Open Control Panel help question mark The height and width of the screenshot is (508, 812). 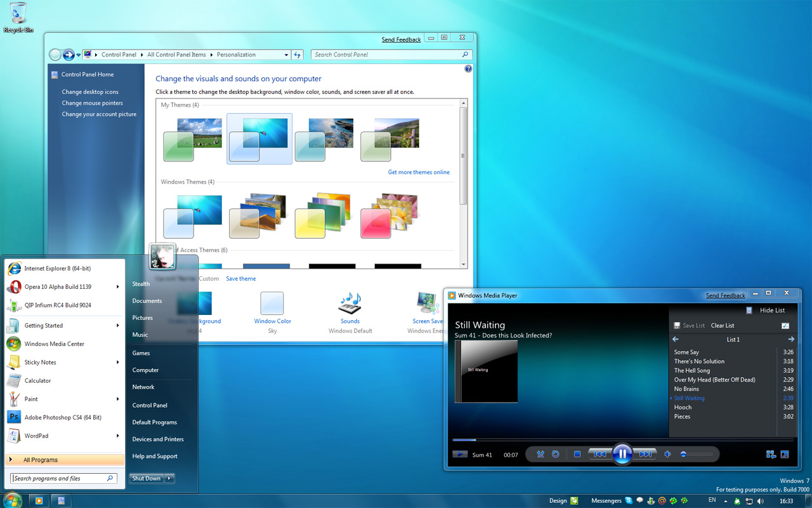coord(468,69)
